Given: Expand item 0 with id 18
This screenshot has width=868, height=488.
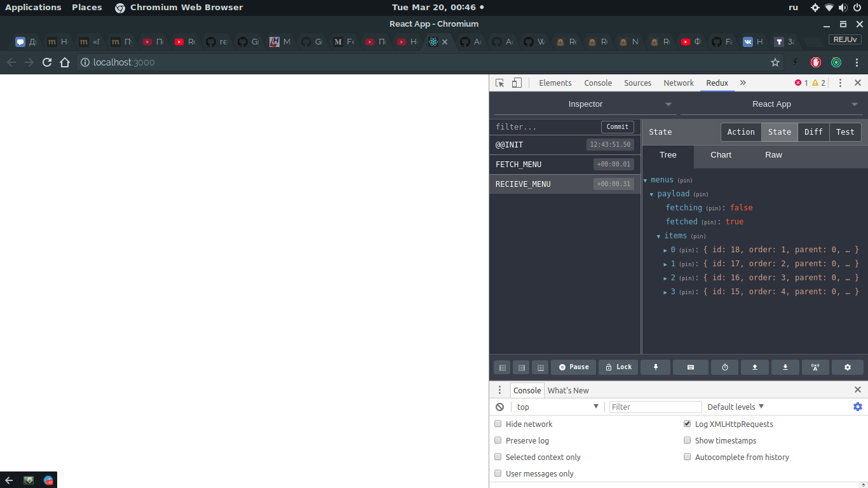Looking at the screenshot, I should [666, 250].
